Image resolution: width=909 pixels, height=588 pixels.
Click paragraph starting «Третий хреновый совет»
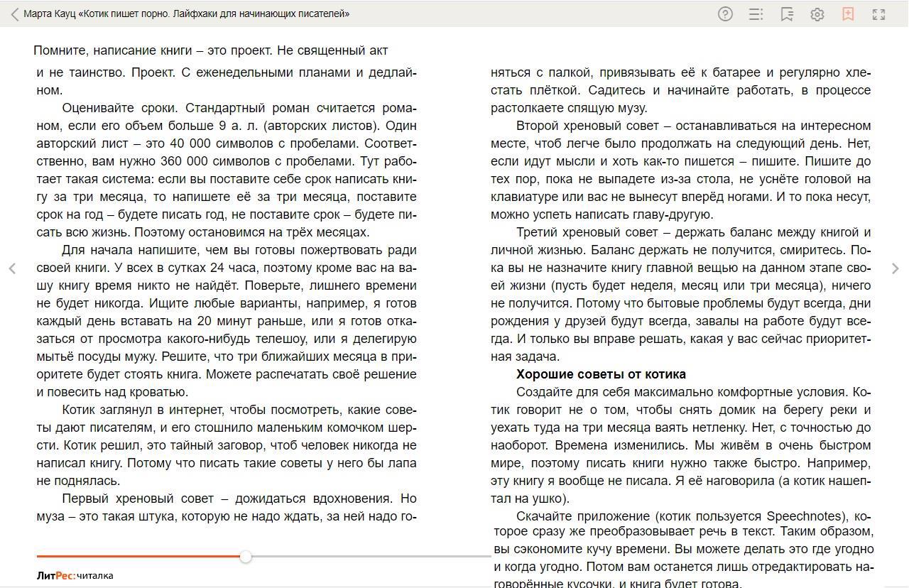[680, 294]
